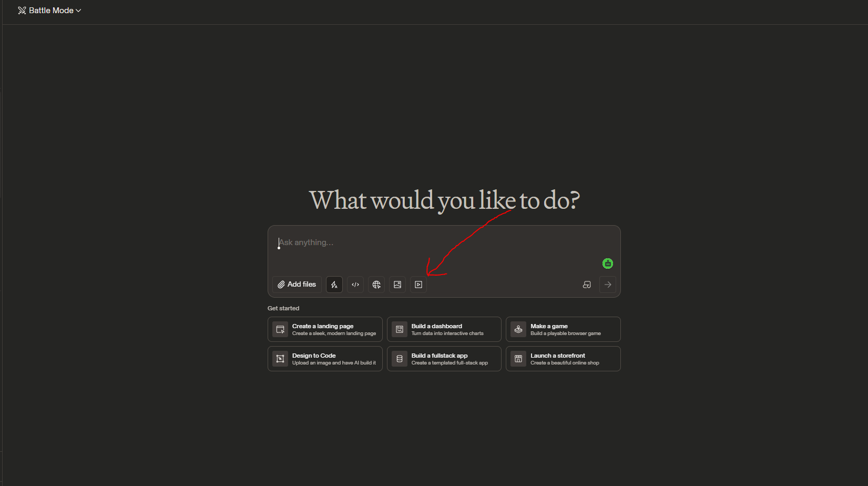Click the send arrow button

pos(608,285)
